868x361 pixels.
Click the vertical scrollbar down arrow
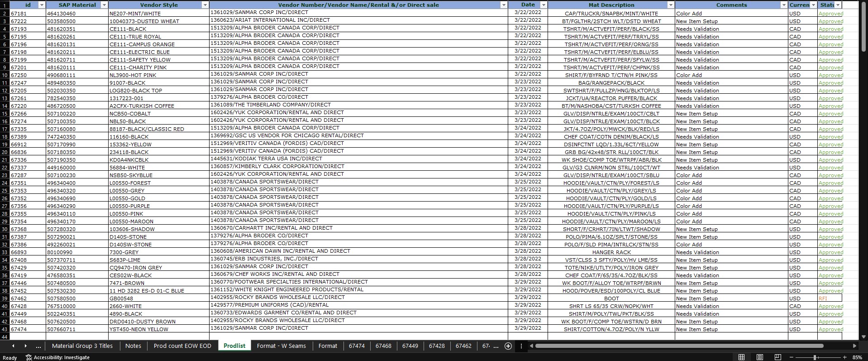coord(863,337)
